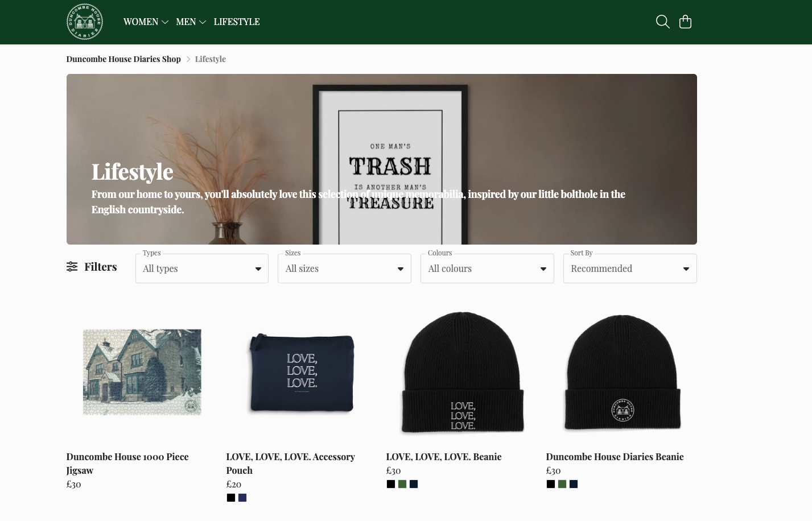The height and width of the screenshot is (521, 812).
Task: Open the Types dropdown
Action: tap(202, 268)
